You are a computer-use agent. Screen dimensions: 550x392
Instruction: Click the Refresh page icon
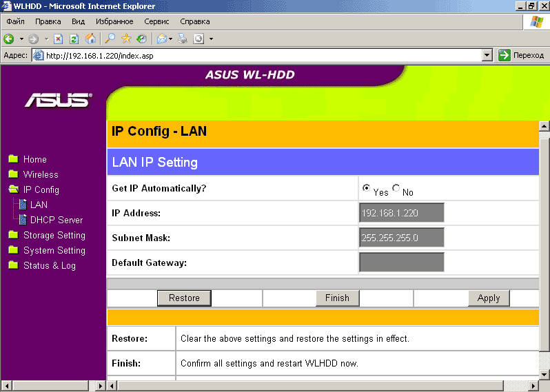click(74, 39)
